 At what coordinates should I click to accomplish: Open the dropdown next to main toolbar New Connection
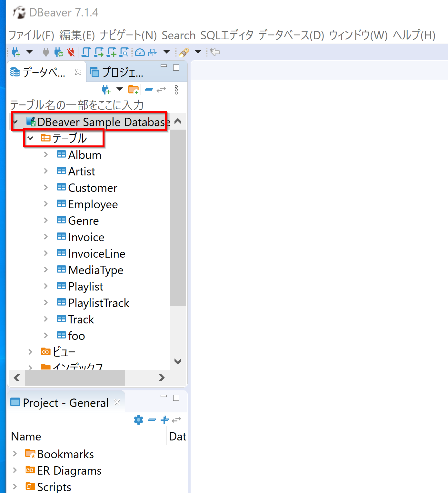(x=29, y=52)
